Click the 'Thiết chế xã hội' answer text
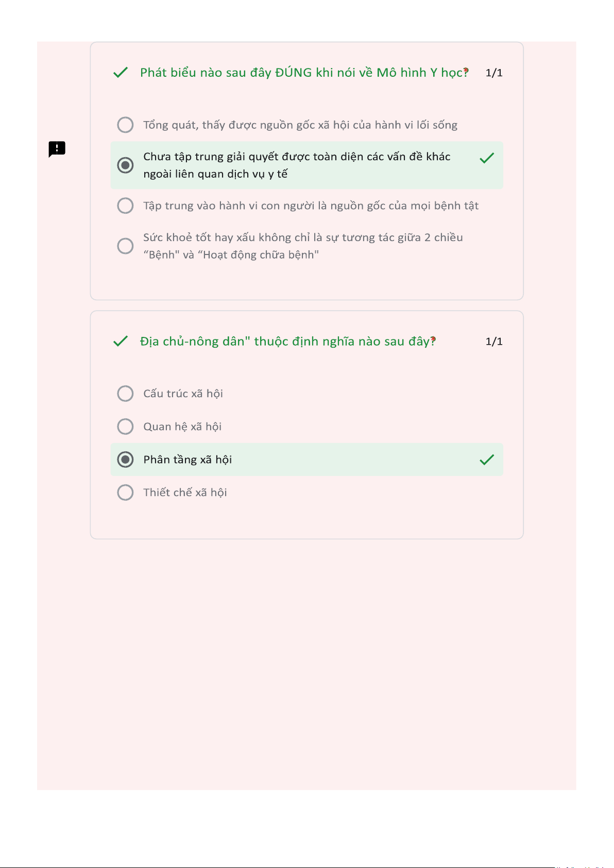 coord(185,492)
